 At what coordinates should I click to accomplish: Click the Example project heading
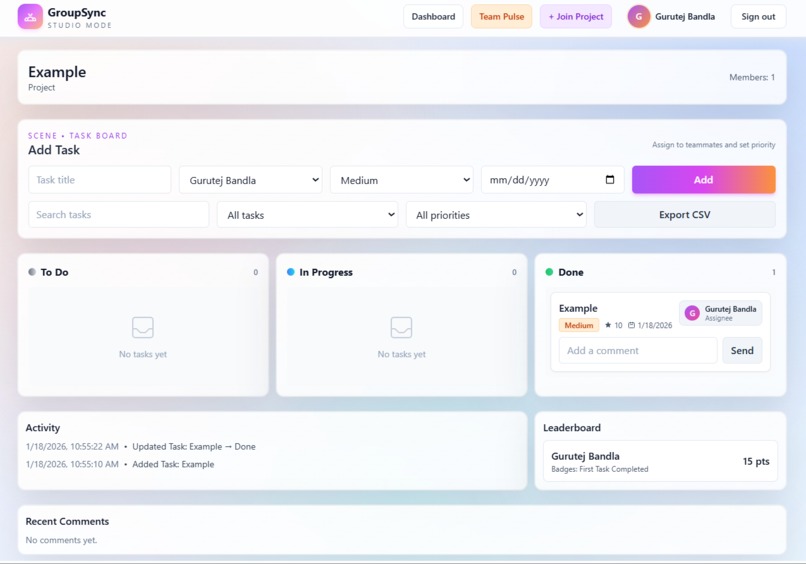click(x=57, y=72)
